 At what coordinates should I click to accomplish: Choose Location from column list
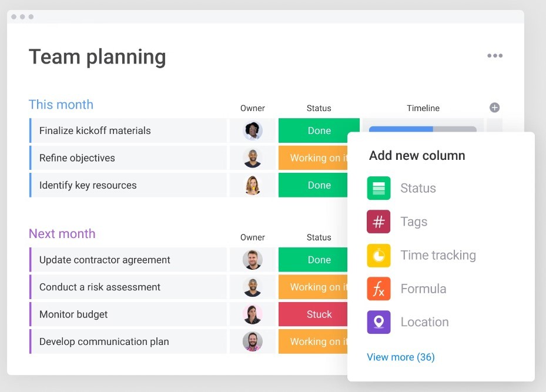point(424,322)
